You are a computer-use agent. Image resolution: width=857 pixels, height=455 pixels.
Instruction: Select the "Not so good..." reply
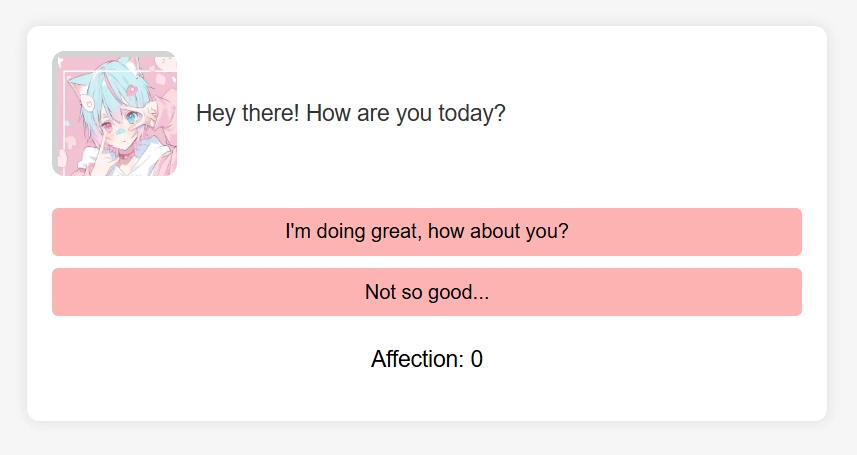coord(427,292)
